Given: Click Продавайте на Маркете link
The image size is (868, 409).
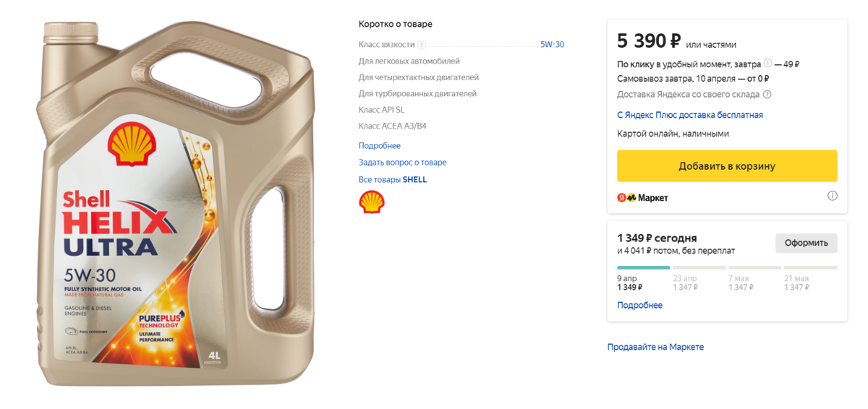Looking at the screenshot, I should 655,348.
